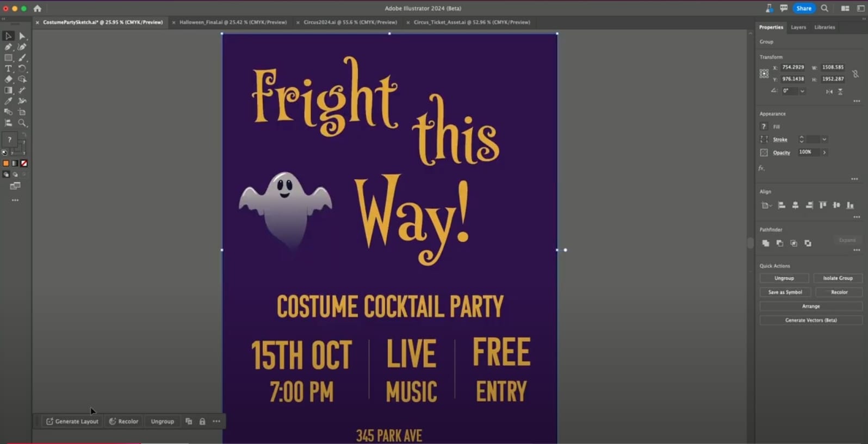Select the Pen tool
The width and height of the screenshot is (868, 444).
pos(8,47)
